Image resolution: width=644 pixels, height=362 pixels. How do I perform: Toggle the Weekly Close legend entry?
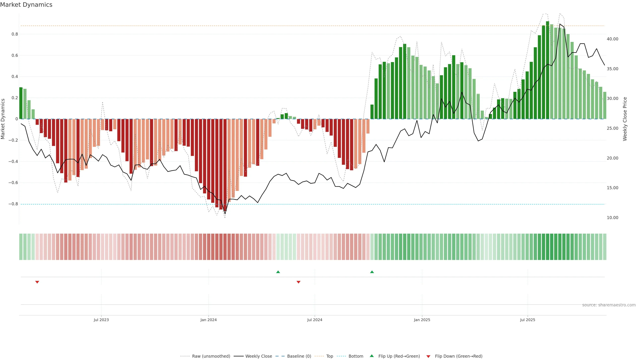258,356
